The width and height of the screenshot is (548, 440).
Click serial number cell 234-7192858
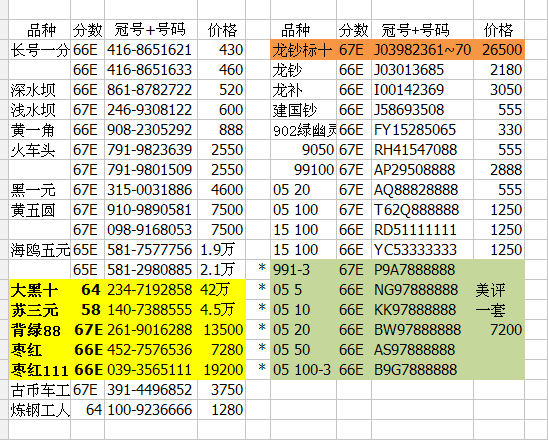(151, 290)
